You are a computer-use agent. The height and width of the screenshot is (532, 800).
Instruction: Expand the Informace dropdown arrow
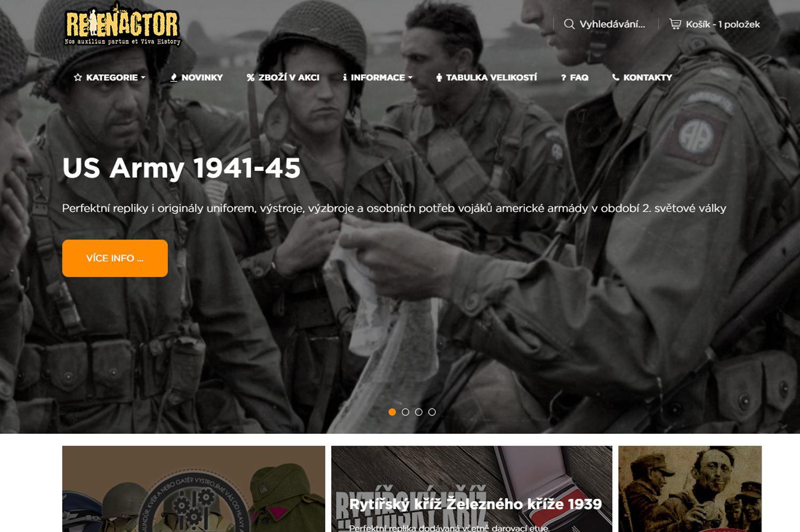coord(410,78)
